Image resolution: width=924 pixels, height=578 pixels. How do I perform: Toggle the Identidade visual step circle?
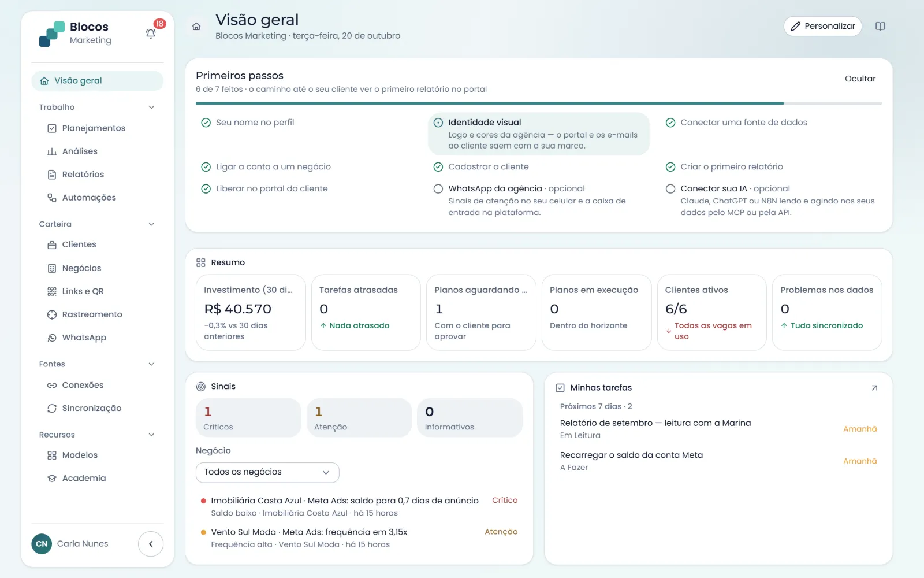pyautogui.click(x=438, y=123)
